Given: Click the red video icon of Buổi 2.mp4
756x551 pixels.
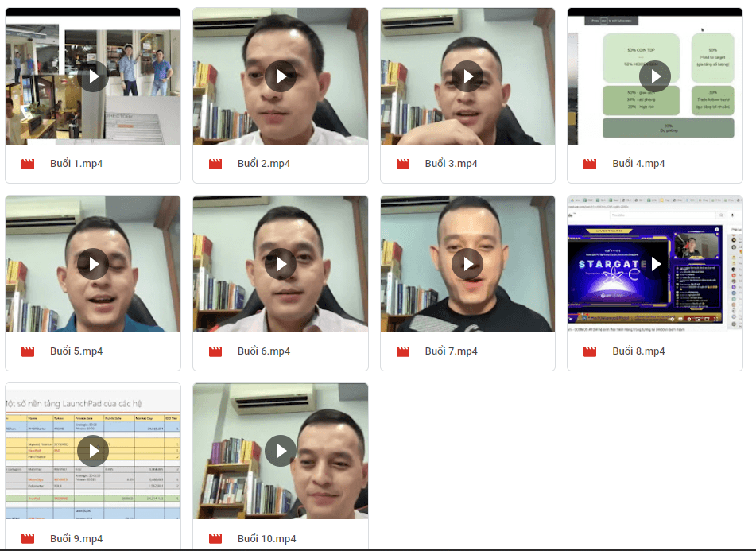Looking at the screenshot, I should click(x=215, y=164).
